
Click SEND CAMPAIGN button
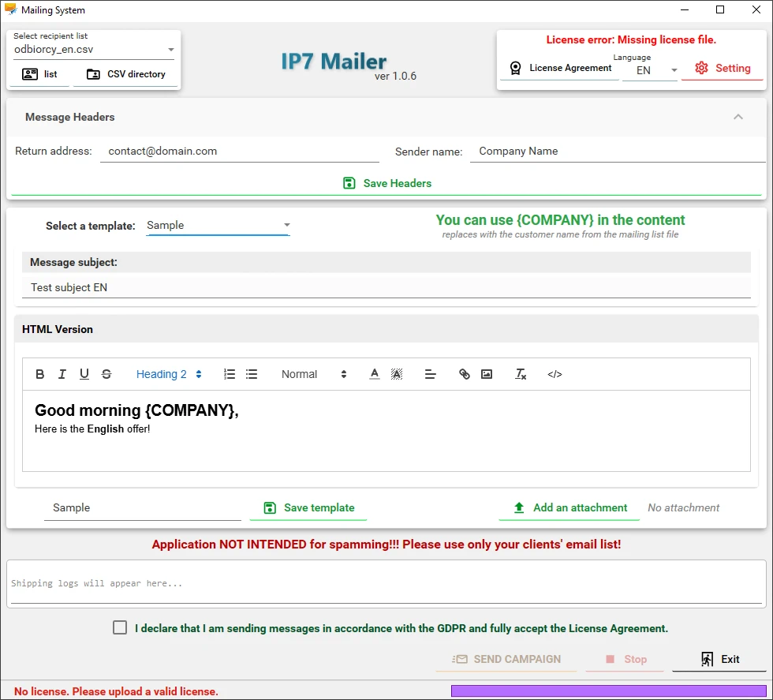pos(506,659)
